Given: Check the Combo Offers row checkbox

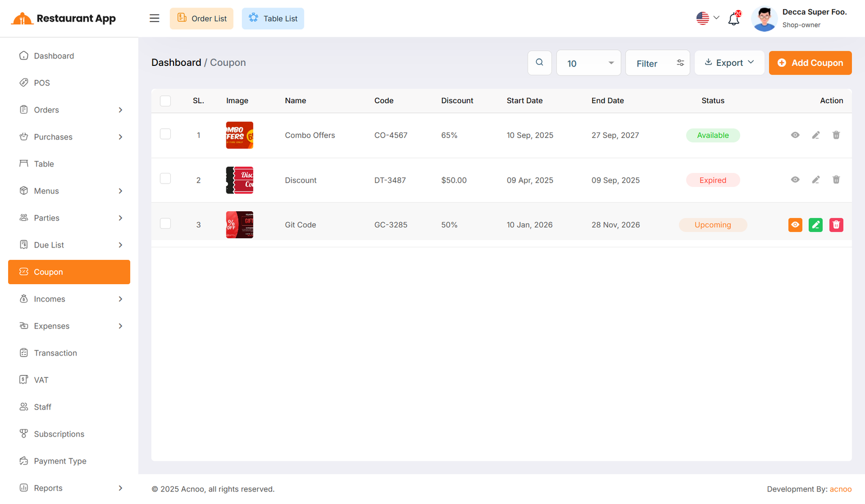Looking at the screenshot, I should tap(165, 134).
